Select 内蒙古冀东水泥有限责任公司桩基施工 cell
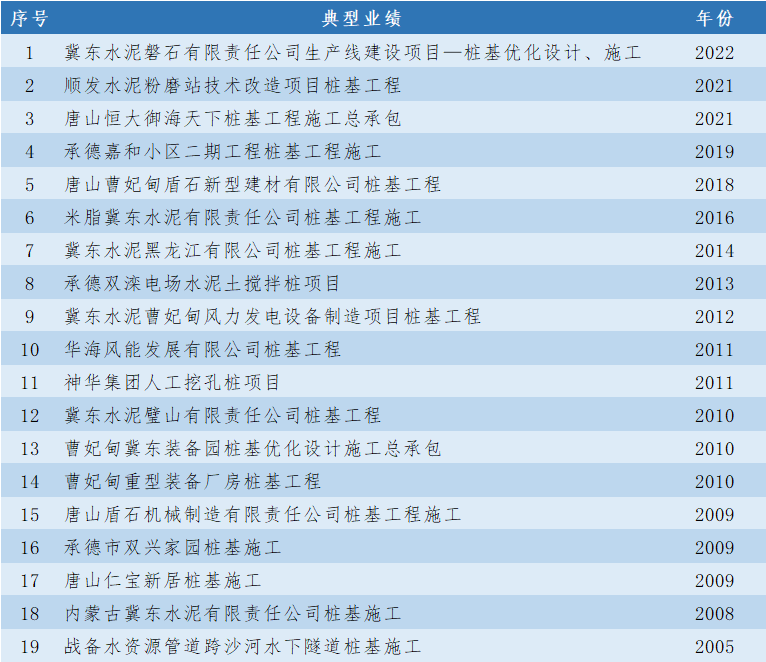The image size is (766, 662). (233, 614)
